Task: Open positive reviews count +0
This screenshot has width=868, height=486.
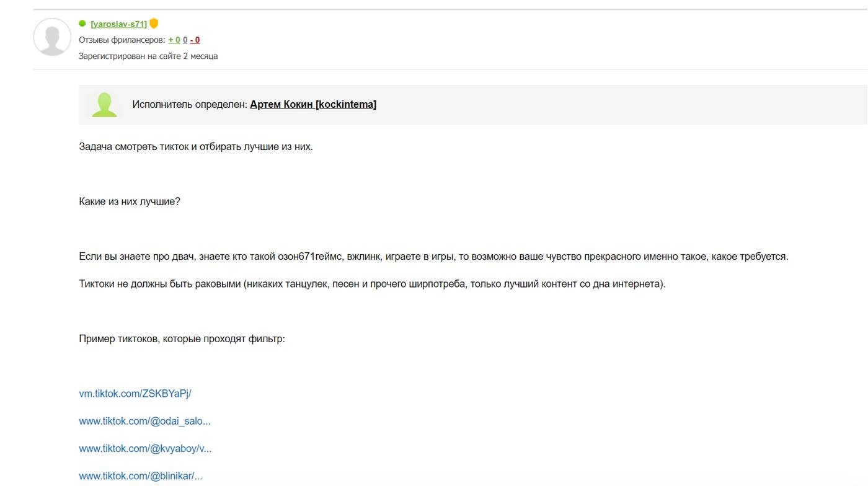Action: 174,40
